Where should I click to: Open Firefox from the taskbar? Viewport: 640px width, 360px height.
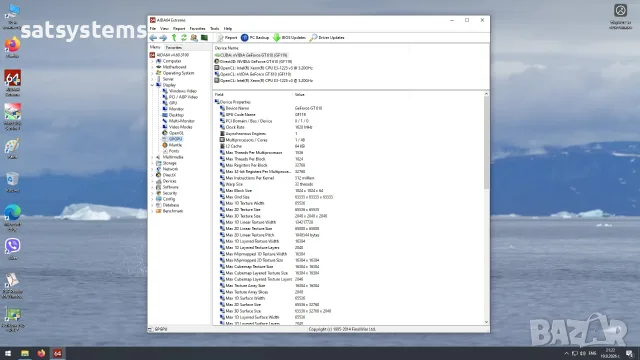click(x=41, y=353)
